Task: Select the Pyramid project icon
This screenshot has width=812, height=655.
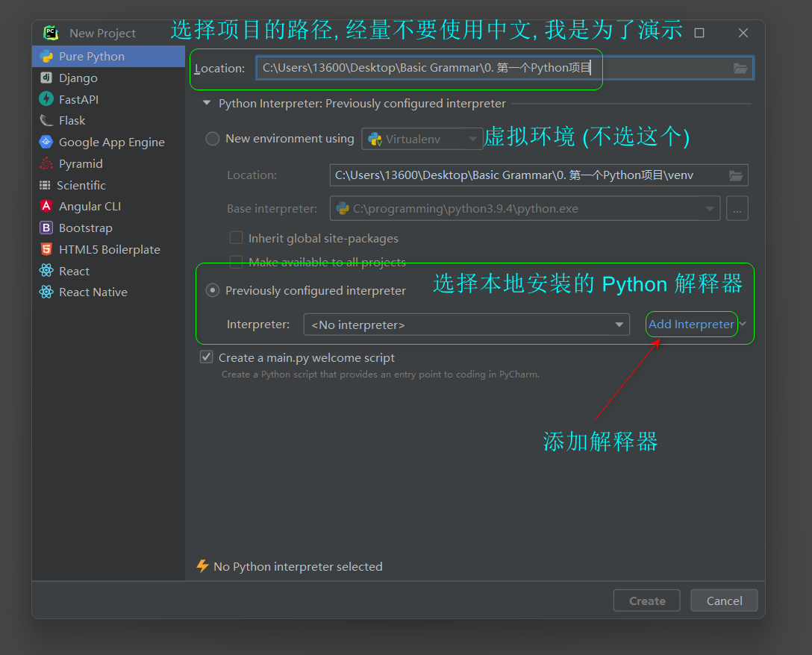Action: [x=46, y=163]
